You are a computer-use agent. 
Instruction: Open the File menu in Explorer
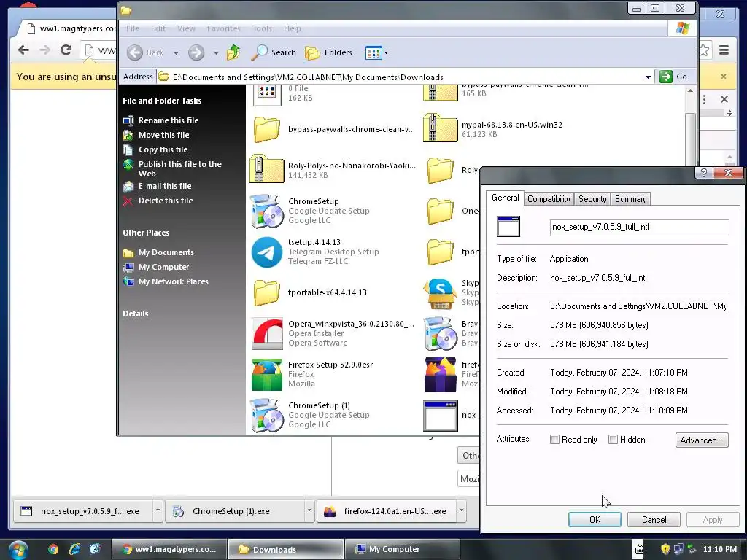133,28
